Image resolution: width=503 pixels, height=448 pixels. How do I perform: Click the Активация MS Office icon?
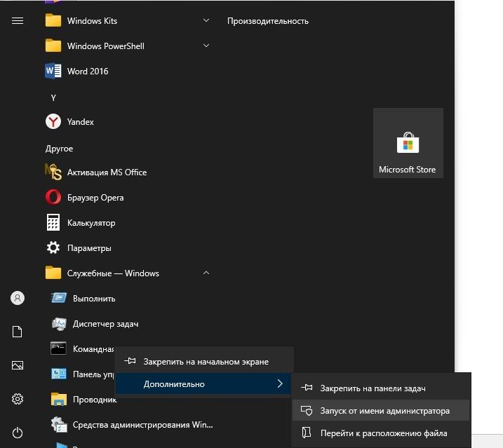click(x=53, y=172)
